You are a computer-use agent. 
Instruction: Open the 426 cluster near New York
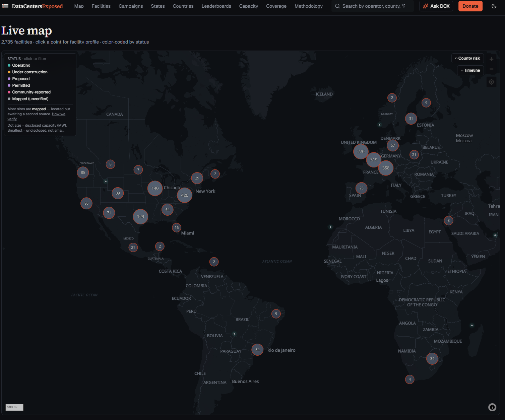click(x=185, y=195)
